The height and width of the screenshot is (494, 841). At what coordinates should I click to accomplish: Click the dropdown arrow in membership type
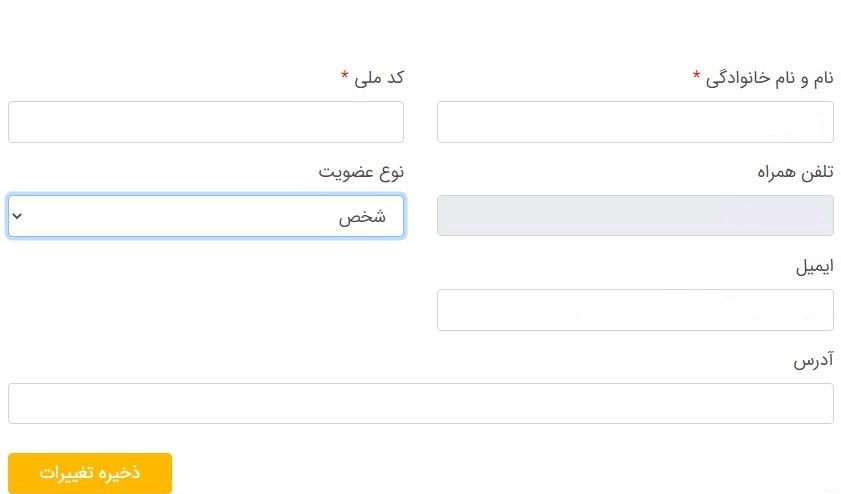click(x=17, y=216)
